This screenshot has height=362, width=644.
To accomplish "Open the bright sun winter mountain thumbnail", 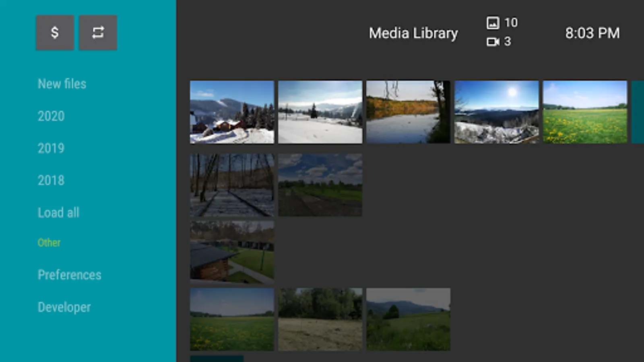I will 496,112.
